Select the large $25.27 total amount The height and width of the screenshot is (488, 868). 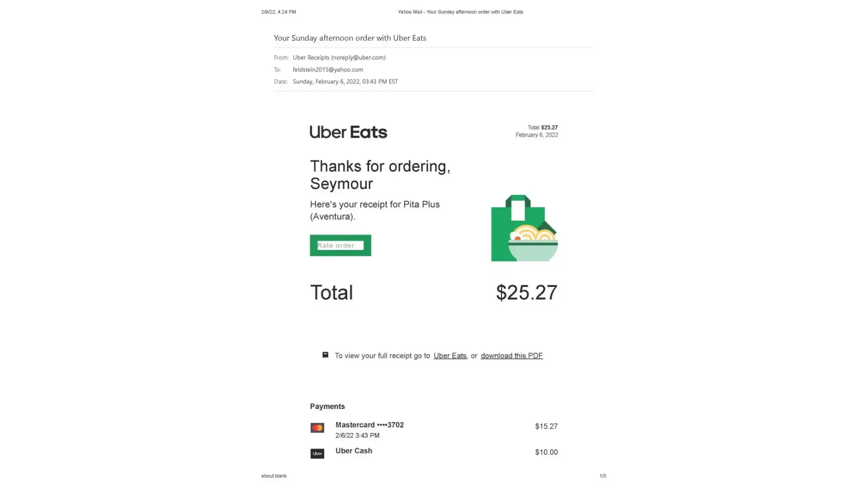coord(526,293)
